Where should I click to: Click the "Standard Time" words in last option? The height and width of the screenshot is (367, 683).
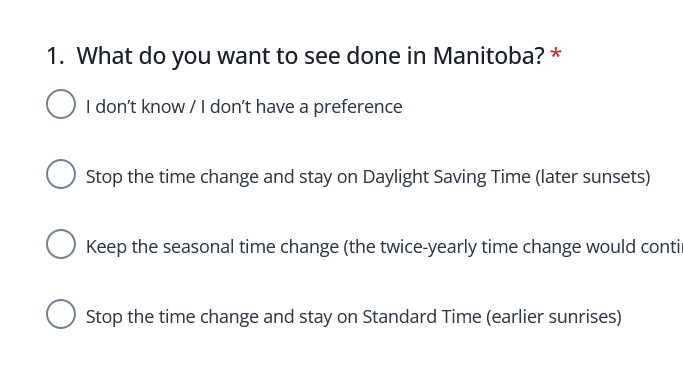(x=422, y=316)
